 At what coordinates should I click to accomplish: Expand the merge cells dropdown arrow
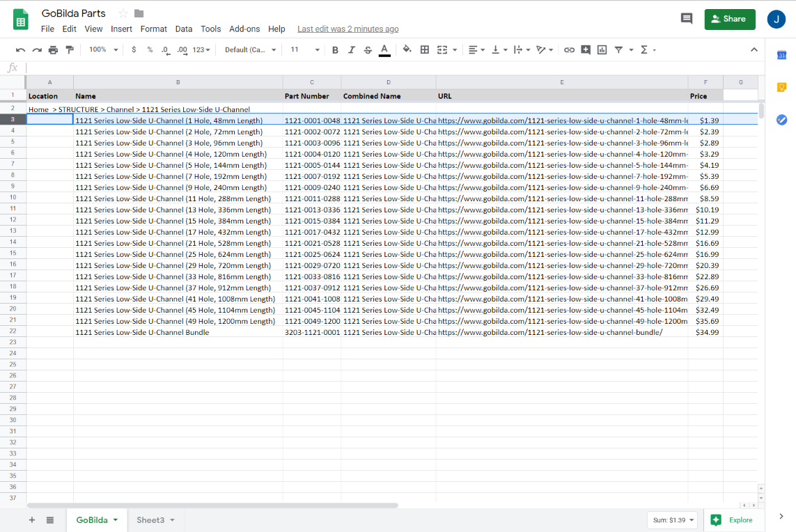coord(455,49)
